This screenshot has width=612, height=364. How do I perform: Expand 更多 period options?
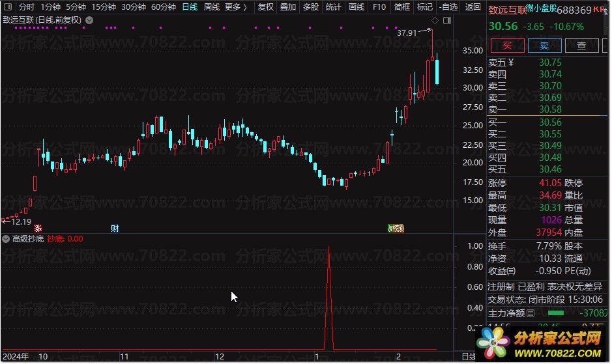pos(236,7)
